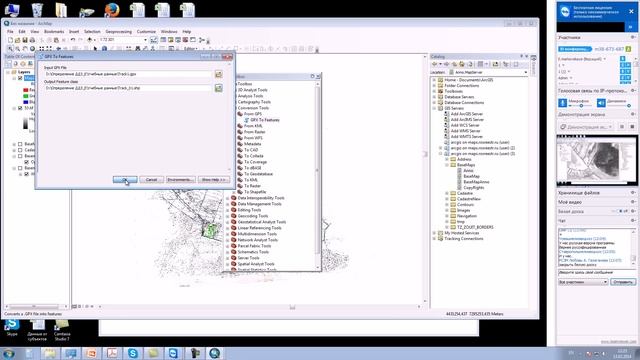
Task: Click the Open document folder icon
Action: tap(18, 40)
